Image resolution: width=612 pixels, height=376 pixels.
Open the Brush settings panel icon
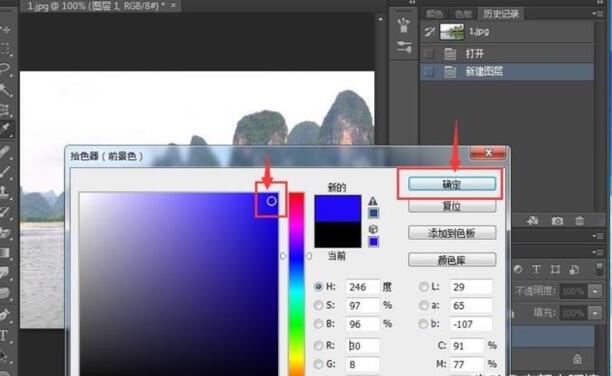(x=404, y=48)
